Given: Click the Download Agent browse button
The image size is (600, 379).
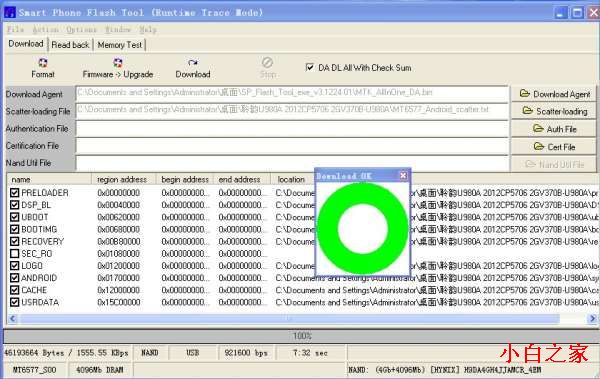Looking at the screenshot, I should (x=554, y=94).
